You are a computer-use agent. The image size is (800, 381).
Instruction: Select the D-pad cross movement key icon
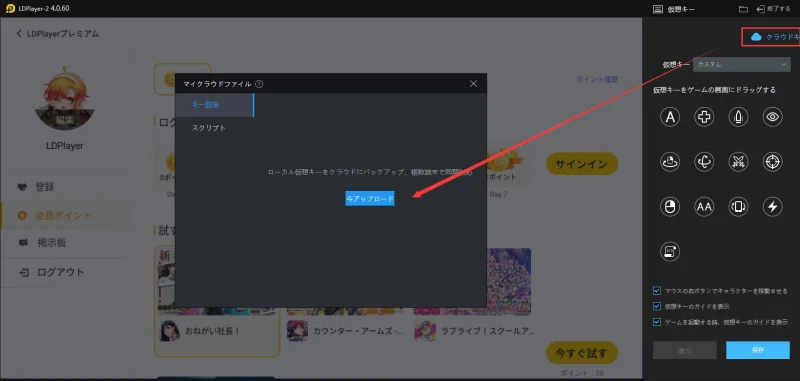[x=704, y=117]
